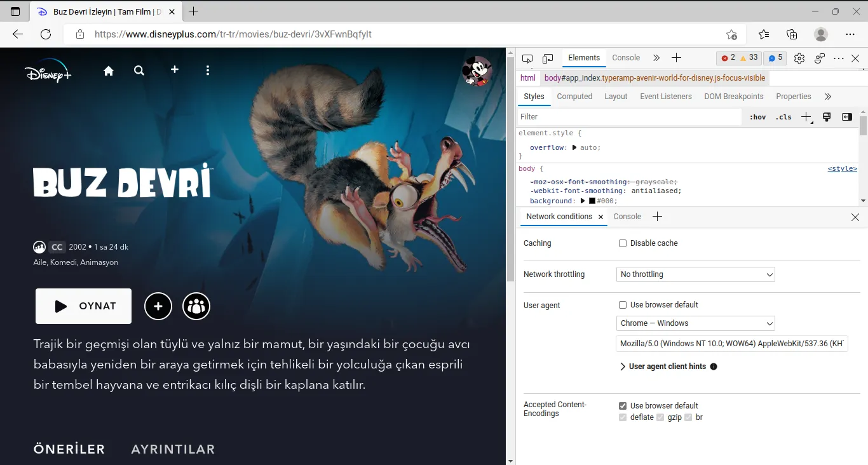Viewport: 868px width, 465px height.
Task: Click the Disney+ home icon
Action: coord(109,71)
